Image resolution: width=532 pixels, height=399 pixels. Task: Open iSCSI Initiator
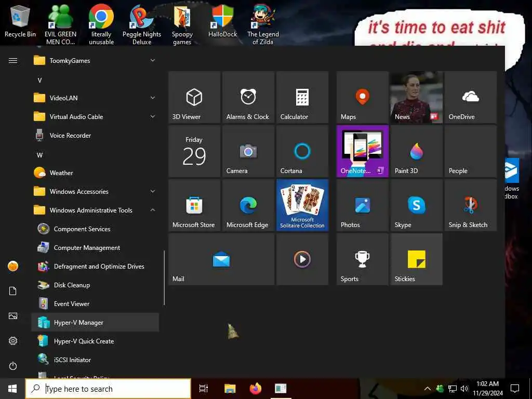pos(95,360)
